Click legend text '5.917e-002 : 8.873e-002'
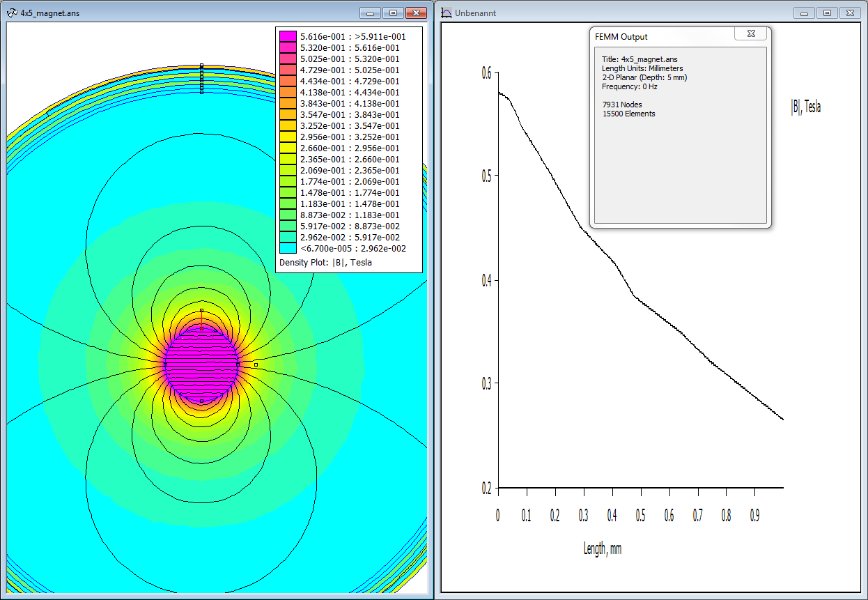Screen dimensions: 868x600 [350, 226]
